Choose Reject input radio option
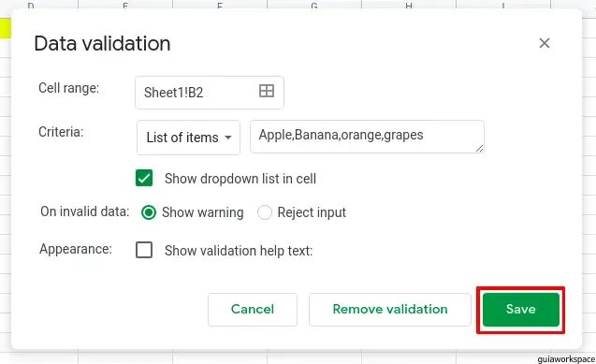 pos(265,212)
